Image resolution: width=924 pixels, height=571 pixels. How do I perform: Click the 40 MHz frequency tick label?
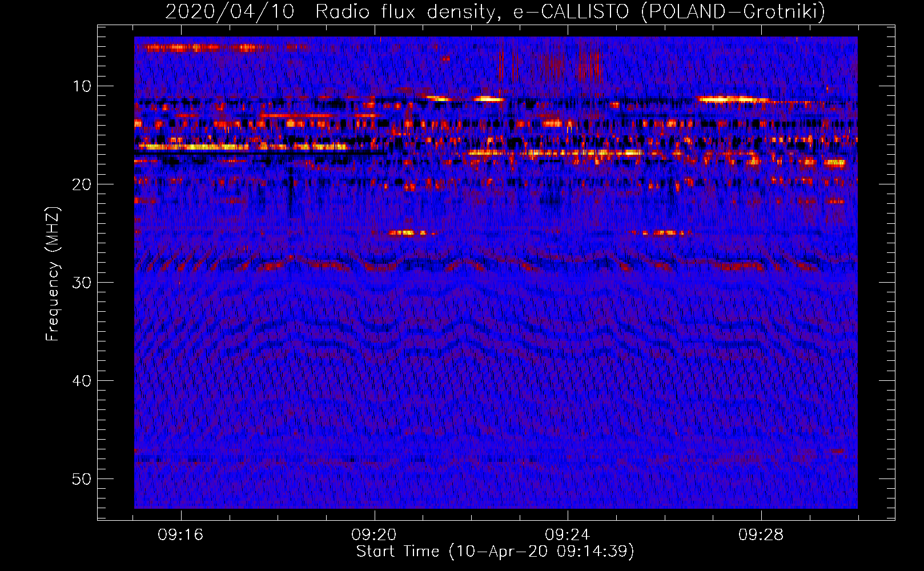click(x=82, y=381)
